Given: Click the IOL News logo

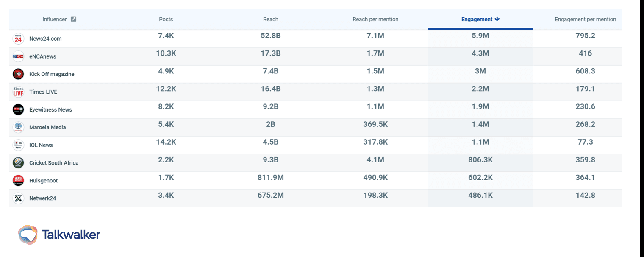Looking at the screenshot, I should click(x=18, y=145).
